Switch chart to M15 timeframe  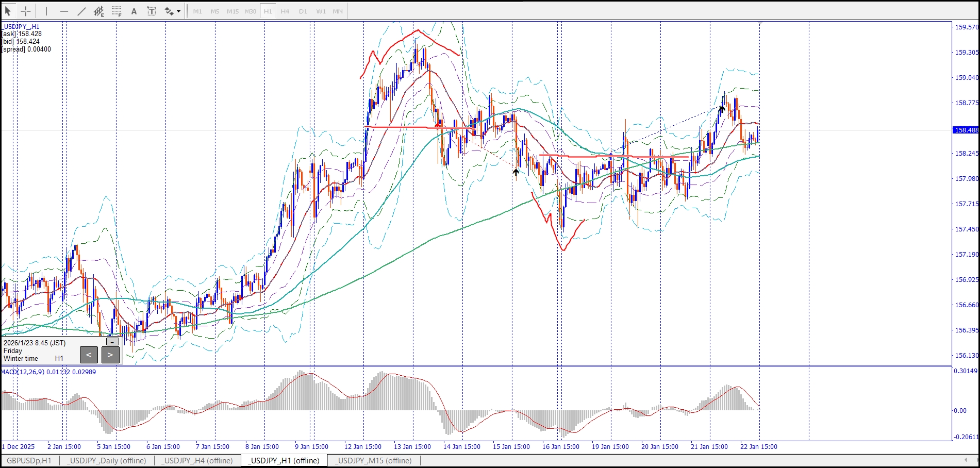click(232, 11)
